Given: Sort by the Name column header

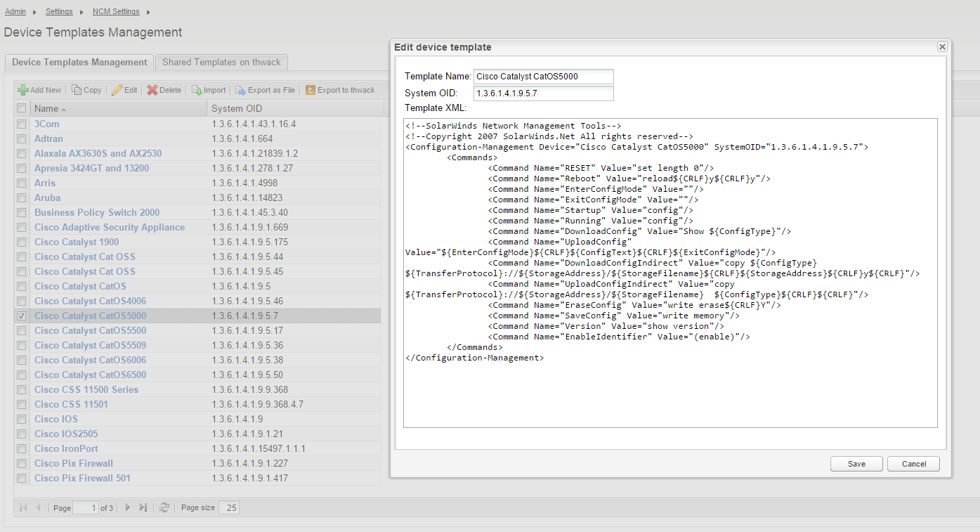Looking at the screenshot, I should coord(119,108).
